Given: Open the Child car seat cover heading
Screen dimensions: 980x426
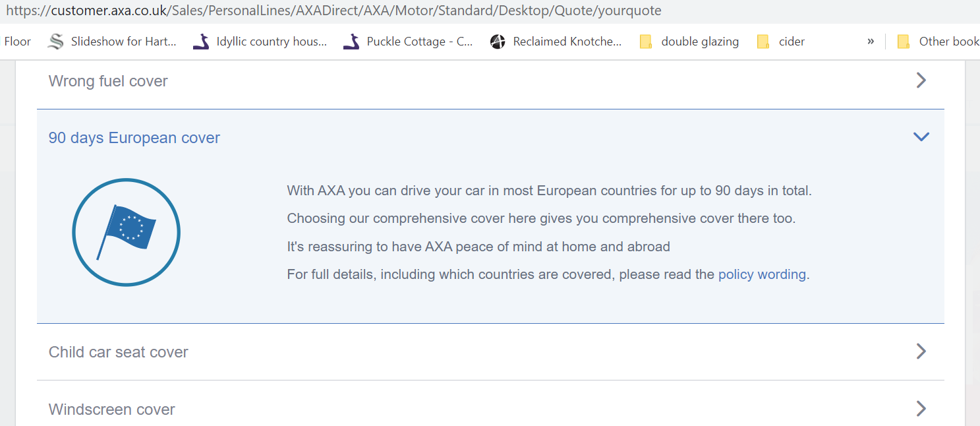Looking at the screenshot, I should (x=119, y=352).
